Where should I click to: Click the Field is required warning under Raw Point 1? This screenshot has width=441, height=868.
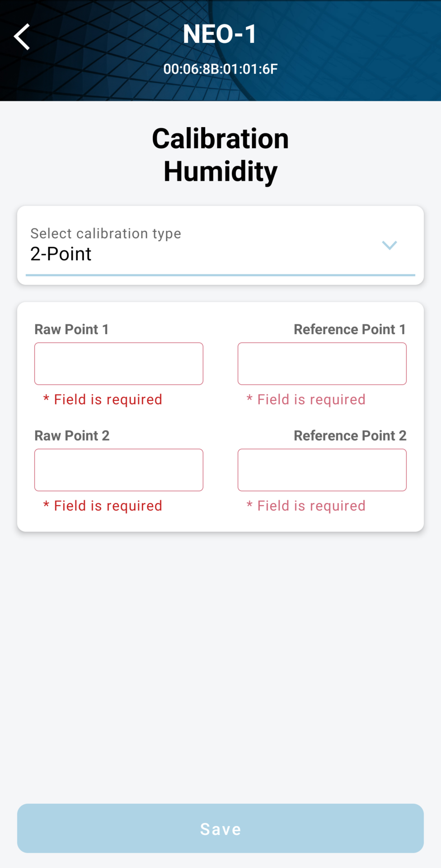click(103, 399)
